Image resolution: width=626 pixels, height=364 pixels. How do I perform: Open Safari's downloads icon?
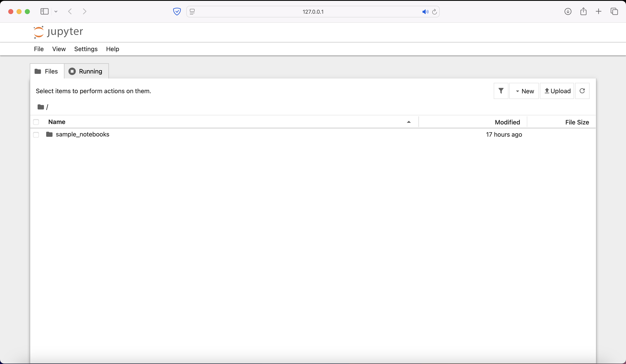(x=568, y=11)
